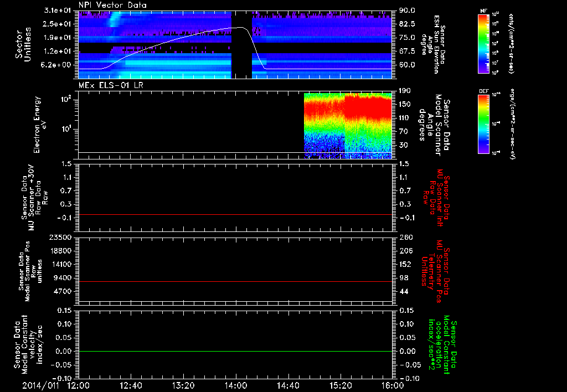The width and height of the screenshot is (567, 392).
Task: Click the 9400 scanner position tick
Action: tap(62, 278)
